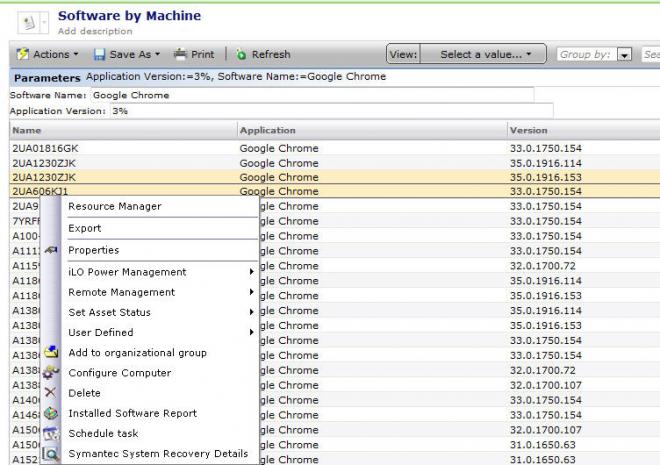Expand Remote Management submenu

point(160,292)
